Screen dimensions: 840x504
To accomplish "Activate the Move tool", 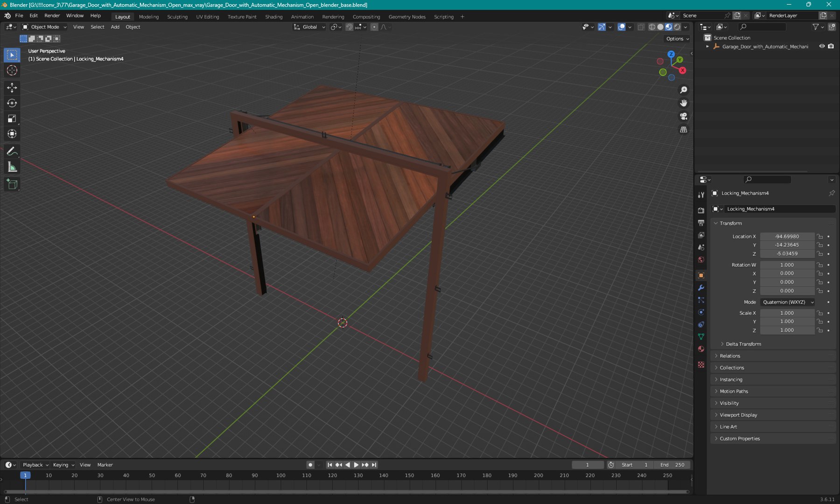I will click(12, 88).
